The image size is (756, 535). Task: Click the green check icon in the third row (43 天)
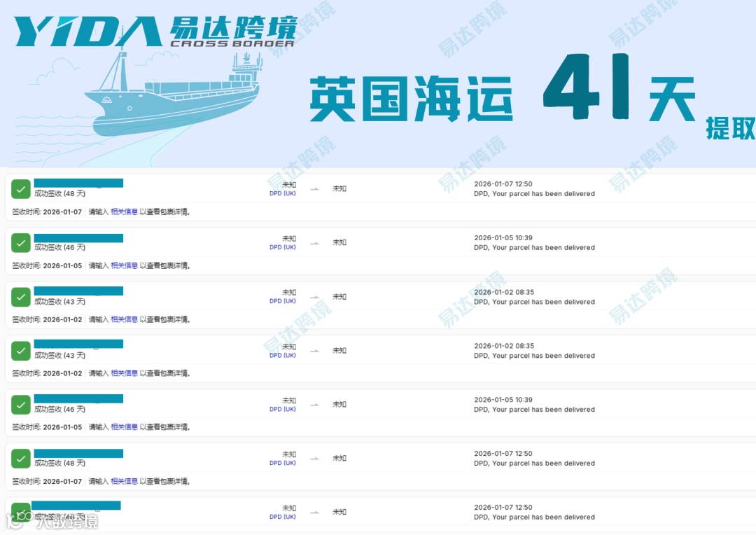click(x=21, y=297)
